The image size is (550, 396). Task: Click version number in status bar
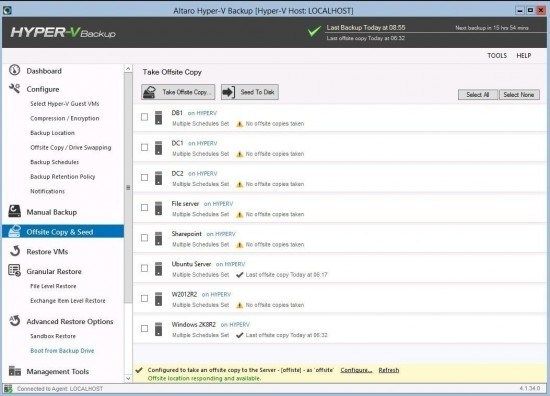coord(530,389)
